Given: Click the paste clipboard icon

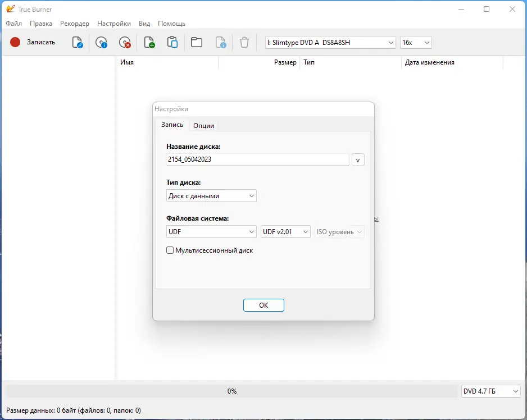Looking at the screenshot, I should [x=172, y=42].
